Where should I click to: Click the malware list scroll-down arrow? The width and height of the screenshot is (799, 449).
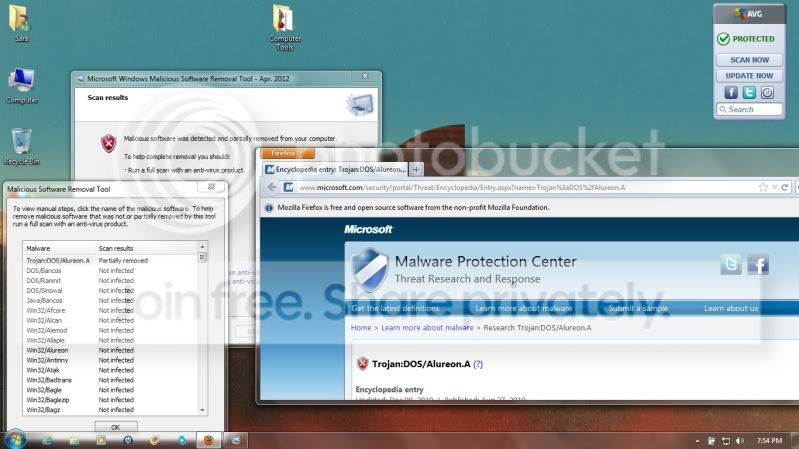[203, 409]
